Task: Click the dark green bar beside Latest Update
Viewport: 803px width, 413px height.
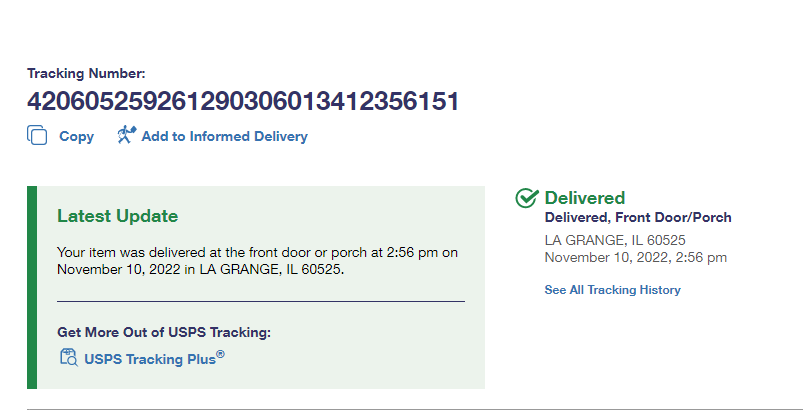Action: (x=31, y=287)
